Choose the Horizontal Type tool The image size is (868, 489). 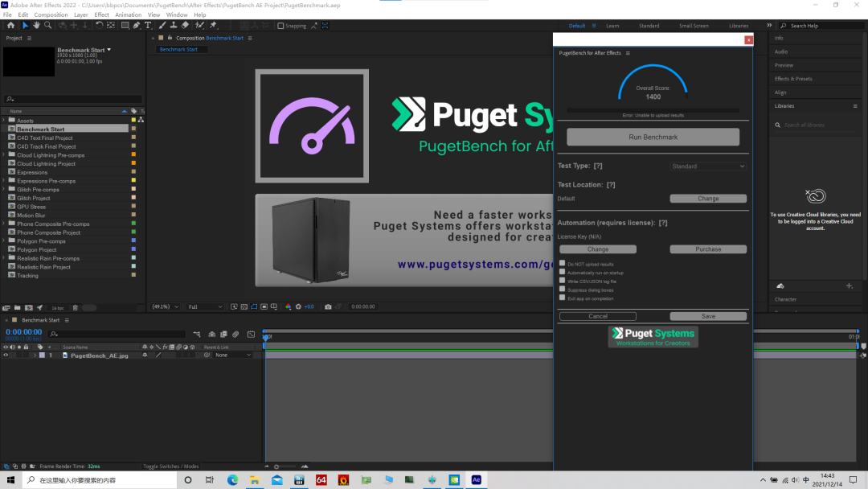tap(148, 26)
